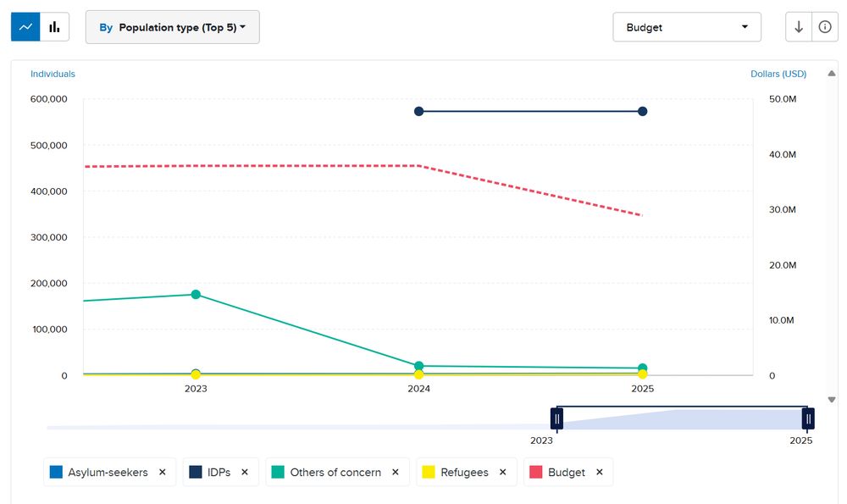Switch to line chart view

[26, 27]
